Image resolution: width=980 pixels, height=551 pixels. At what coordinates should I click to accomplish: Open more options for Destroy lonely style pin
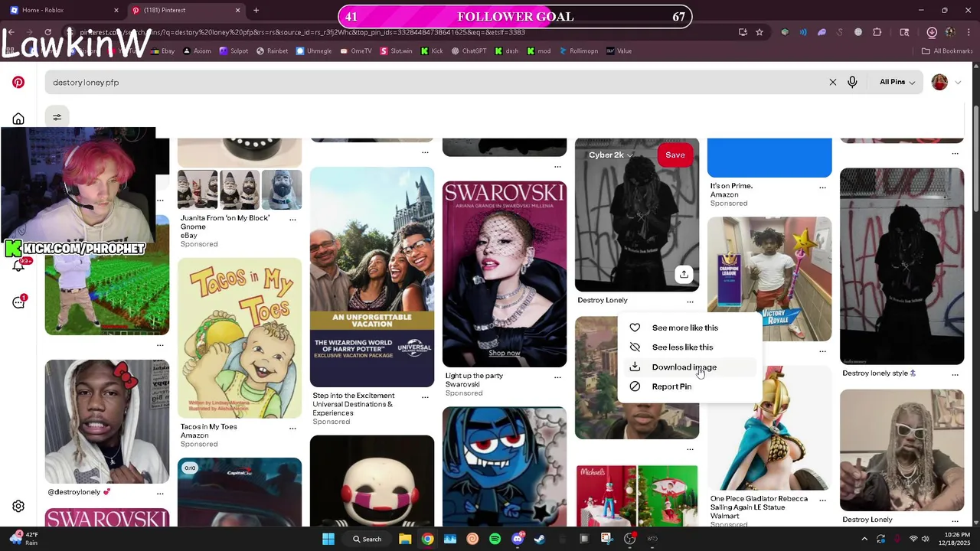(955, 374)
